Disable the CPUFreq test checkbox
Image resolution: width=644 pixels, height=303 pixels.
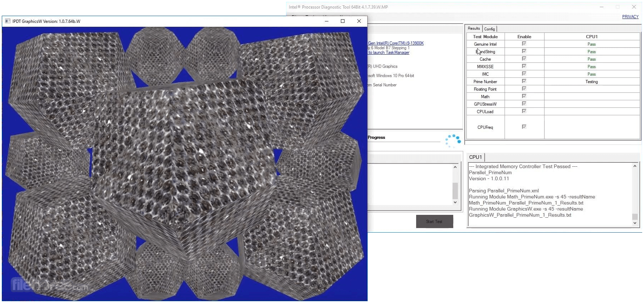point(524,127)
